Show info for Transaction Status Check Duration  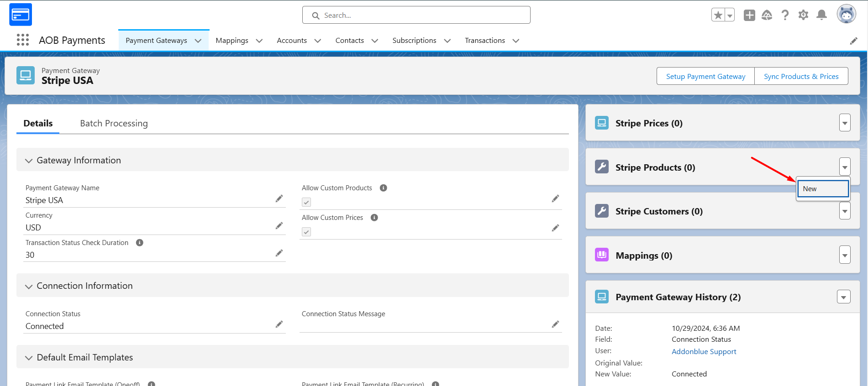pyautogui.click(x=140, y=243)
